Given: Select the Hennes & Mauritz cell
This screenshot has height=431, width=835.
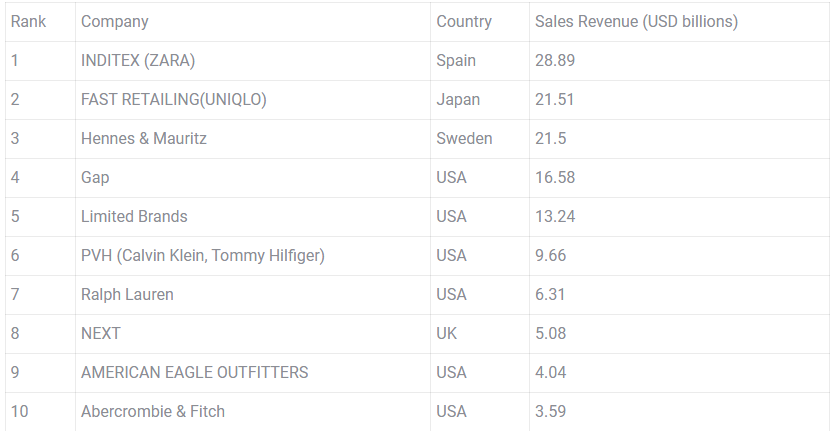Looking at the screenshot, I should point(144,139).
